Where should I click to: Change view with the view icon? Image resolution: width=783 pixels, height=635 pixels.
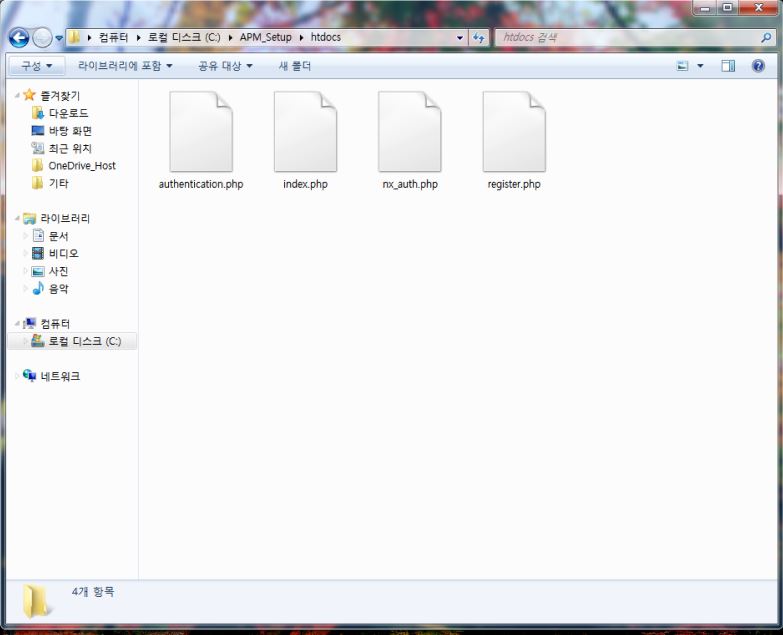coord(682,66)
